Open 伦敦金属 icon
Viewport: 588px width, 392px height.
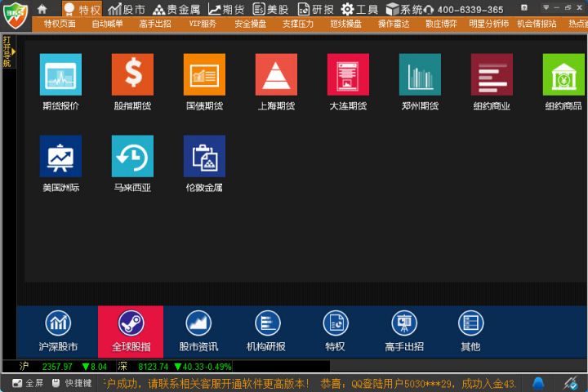tap(204, 157)
